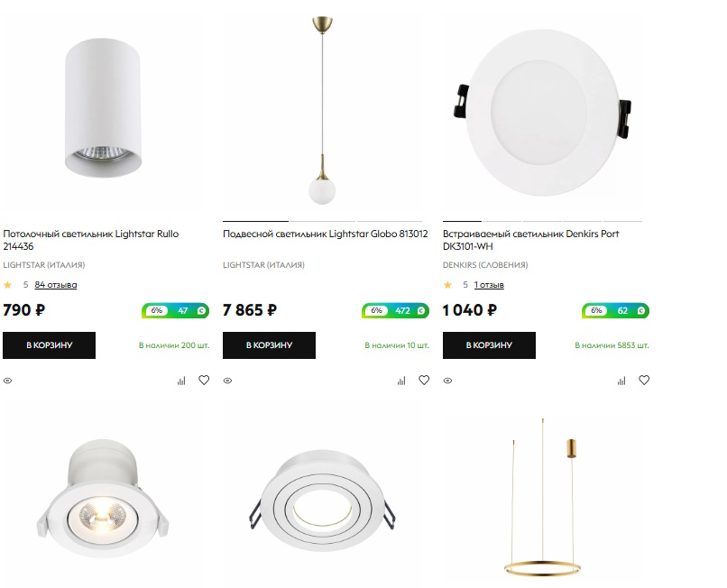727x588 pixels.
Task: Quick view eye icon for Lightstar Globo
Action: point(227,381)
